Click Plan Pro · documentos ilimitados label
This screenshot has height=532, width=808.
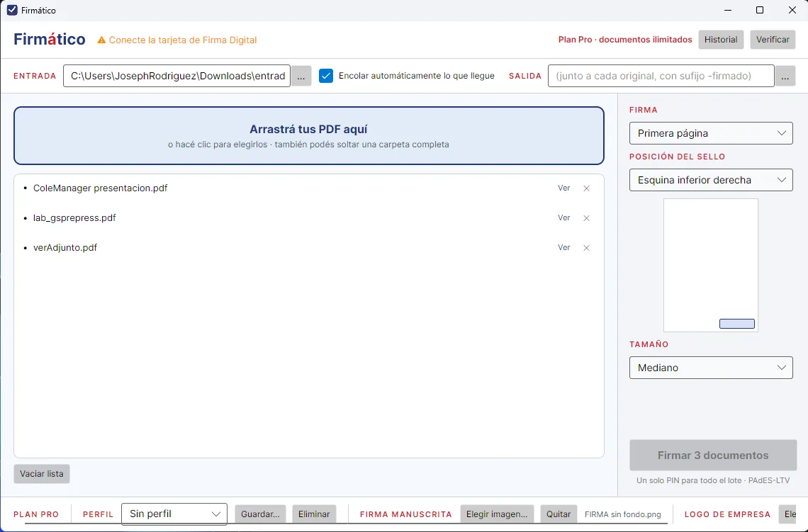[x=625, y=40]
